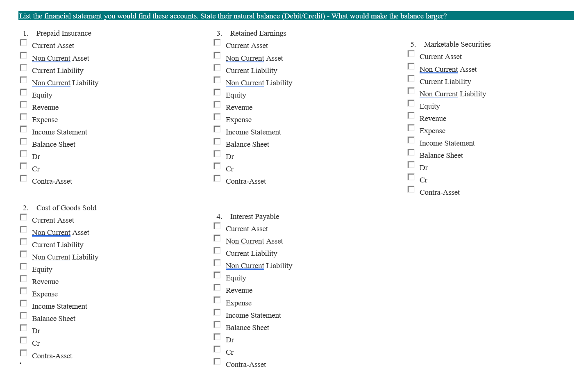Check Cr for Interest Payable
This screenshot has width=588, height=378.
click(217, 349)
